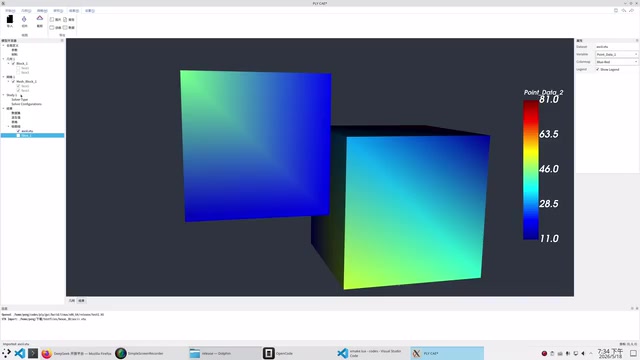
Task: Open the Variable dropdown showing Point_Data_2
Action: (x=616, y=54)
